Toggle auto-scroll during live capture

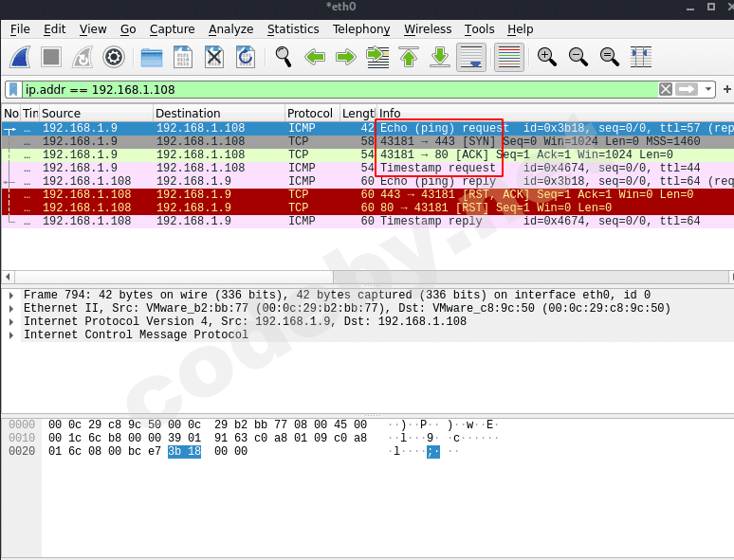pyautogui.click(x=471, y=57)
